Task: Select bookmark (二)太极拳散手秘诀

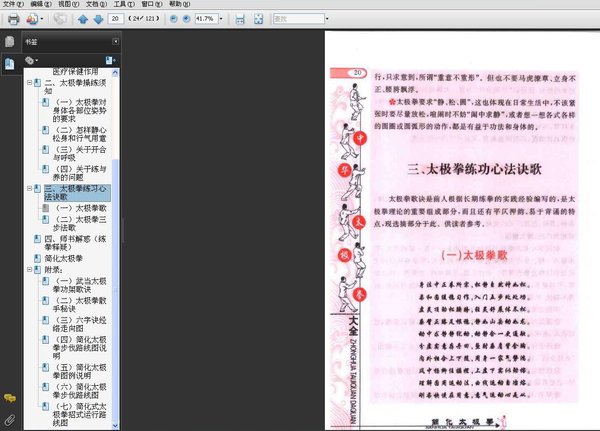Action: pyautogui.click(x=80, y=305)
